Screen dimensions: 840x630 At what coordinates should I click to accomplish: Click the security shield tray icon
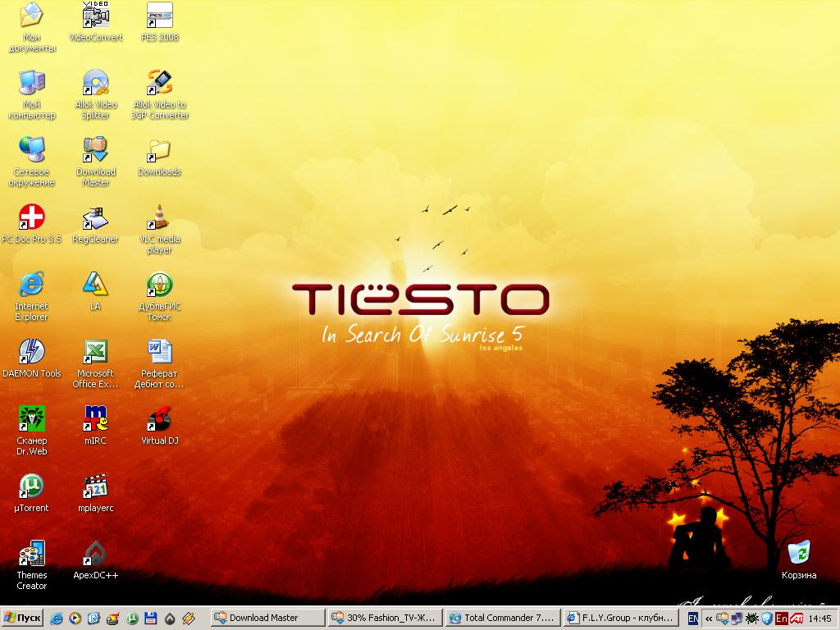click(x=767, y=619)
